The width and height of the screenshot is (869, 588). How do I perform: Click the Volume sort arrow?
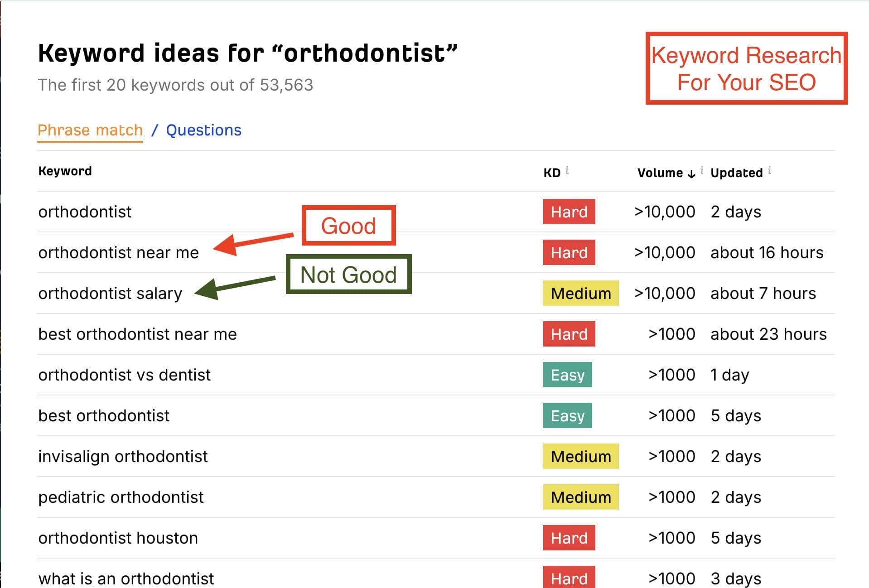click(691, 174)
